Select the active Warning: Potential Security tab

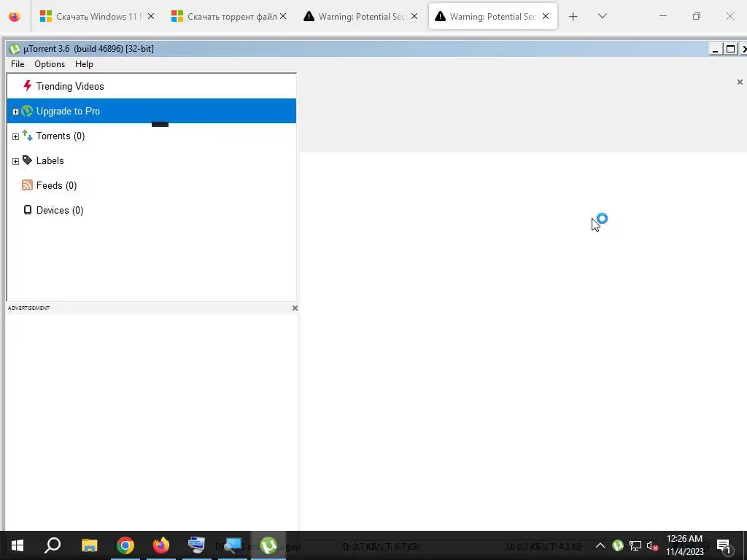[492, 17]
